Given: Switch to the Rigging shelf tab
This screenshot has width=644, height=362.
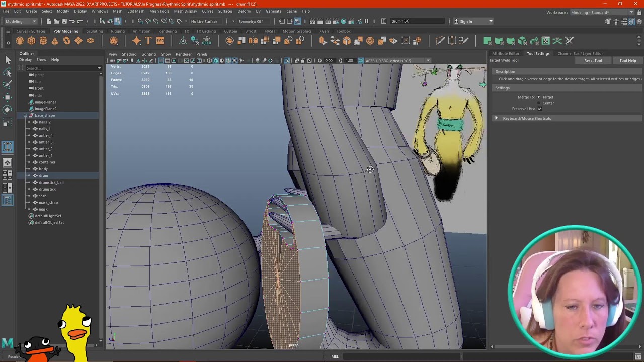Looking at the screenshot, I should [118, 31].
